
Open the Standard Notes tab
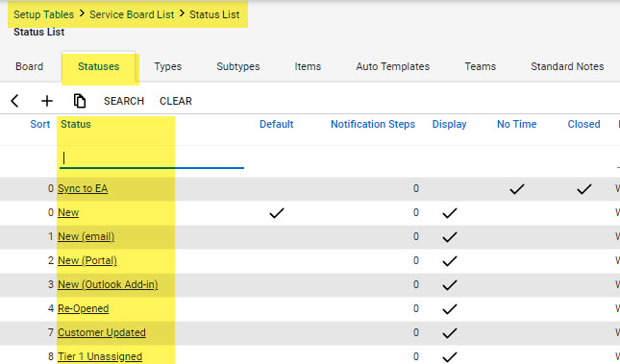567,66
